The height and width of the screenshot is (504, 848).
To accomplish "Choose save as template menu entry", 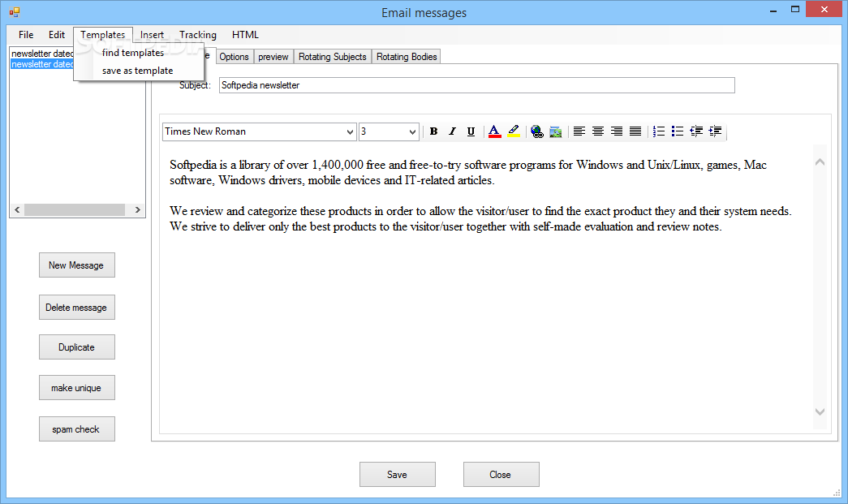I will point(139,71).
